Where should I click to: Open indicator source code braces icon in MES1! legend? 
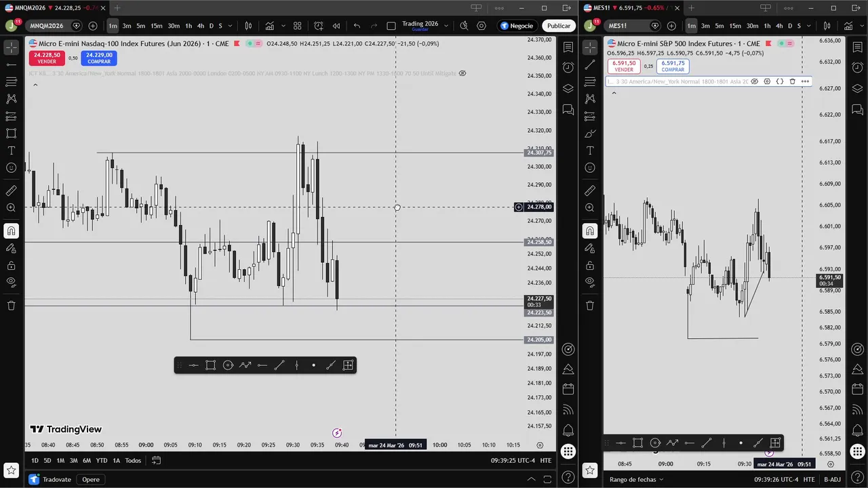pyautogui.click(x=780, y=81)
